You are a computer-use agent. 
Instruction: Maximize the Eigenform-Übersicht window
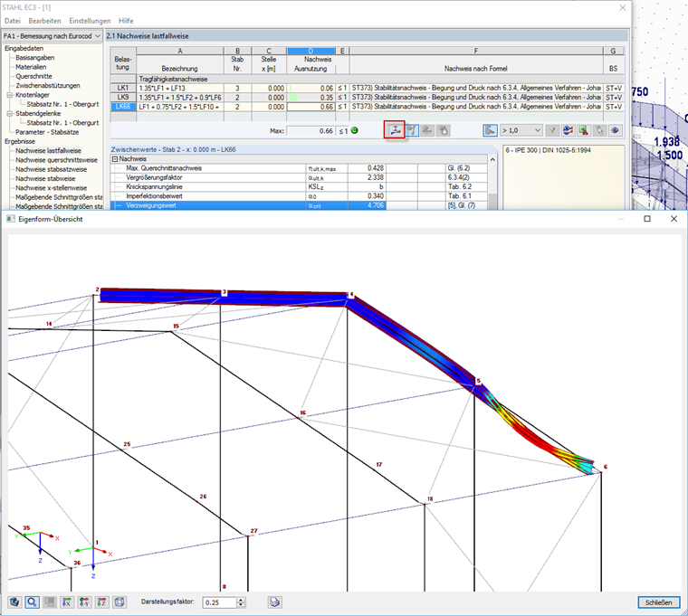647,219
